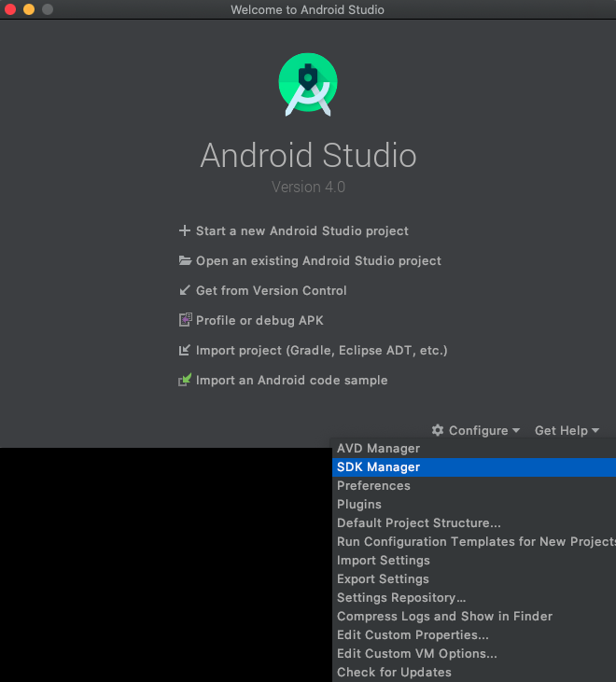Click the Android Studio logo
The height and width of the screenshot is (682, 616).
click(x=308, y=84)
